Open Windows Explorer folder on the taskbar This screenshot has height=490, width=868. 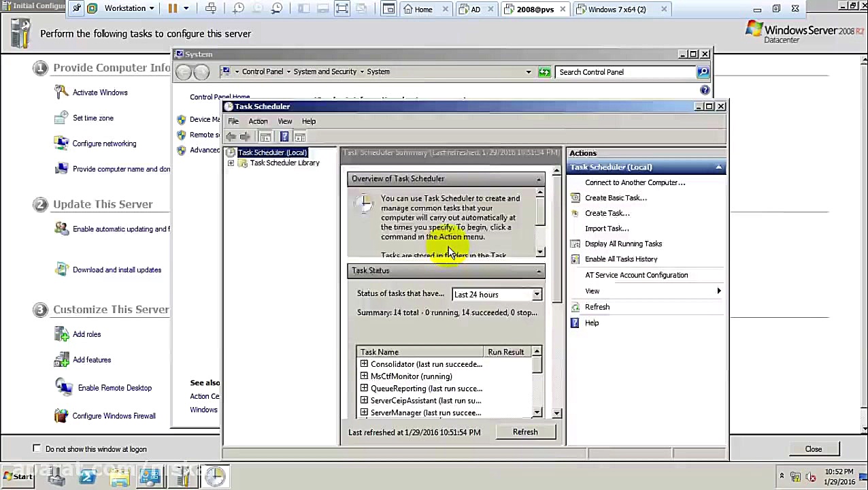[119, 476]
